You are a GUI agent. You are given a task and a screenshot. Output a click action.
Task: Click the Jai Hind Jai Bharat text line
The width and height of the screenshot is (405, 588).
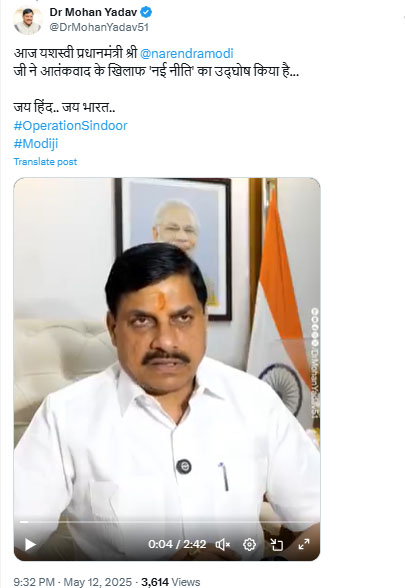pos(64,108)
